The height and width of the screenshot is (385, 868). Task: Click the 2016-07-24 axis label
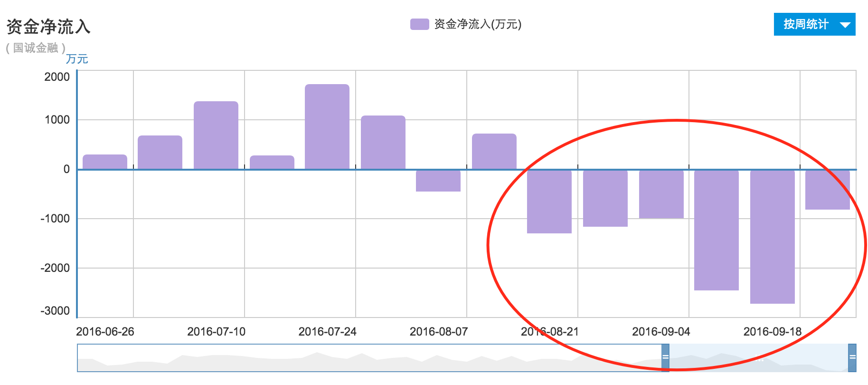[327, 332]
